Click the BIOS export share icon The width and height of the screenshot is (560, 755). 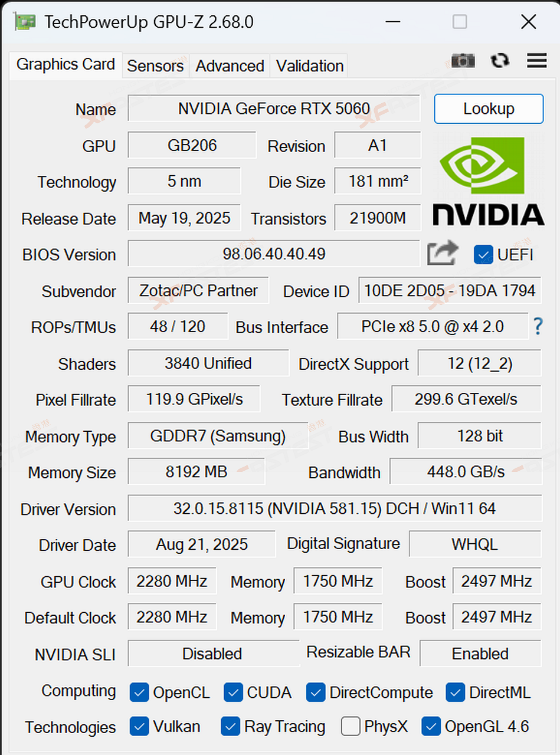click(x=443, y=254)
